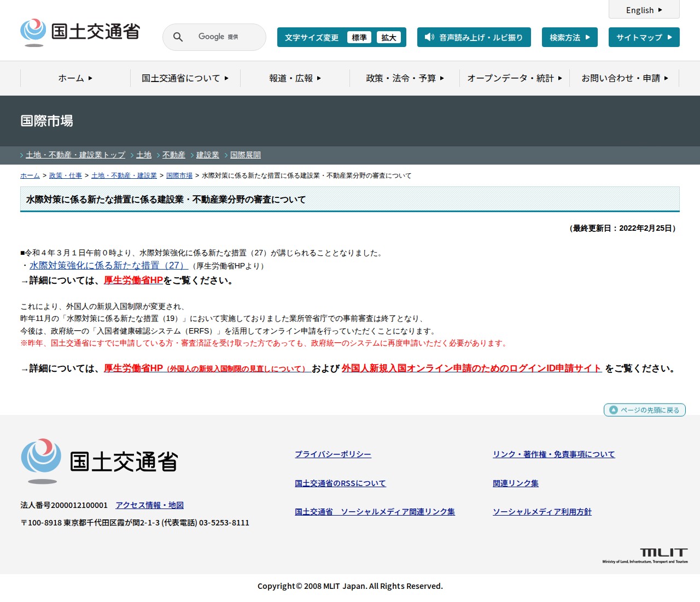Go to 土地・不動産・建設業トップ in section navigation
700x602 pixels.
click(75, 155)
